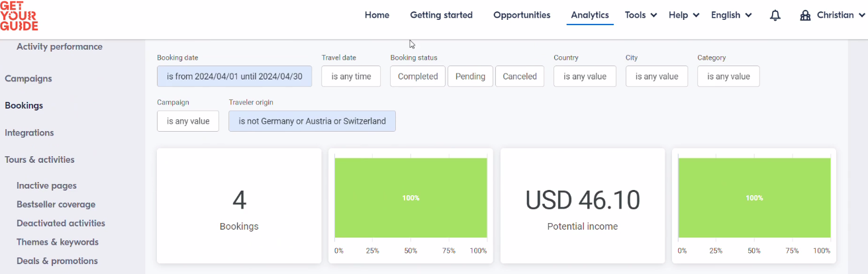
Task: Open the English language dropdown
Action: (x=732, y=15)
